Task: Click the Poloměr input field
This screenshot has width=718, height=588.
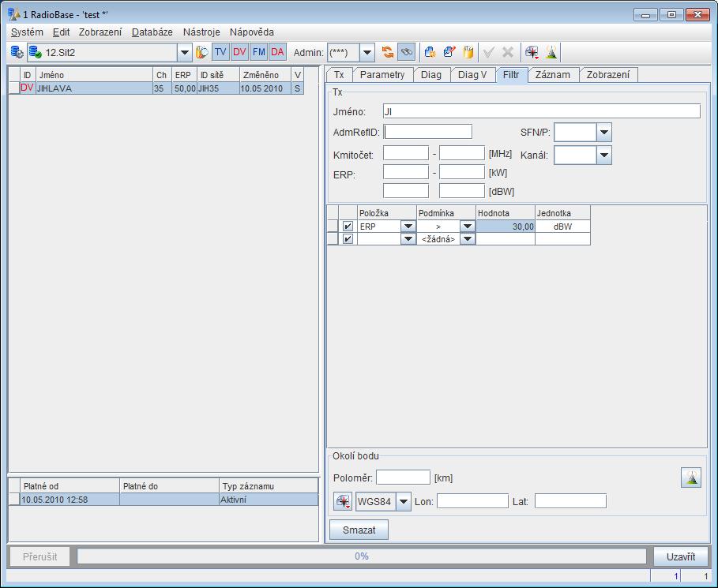Action: click(x=404, y=478)
